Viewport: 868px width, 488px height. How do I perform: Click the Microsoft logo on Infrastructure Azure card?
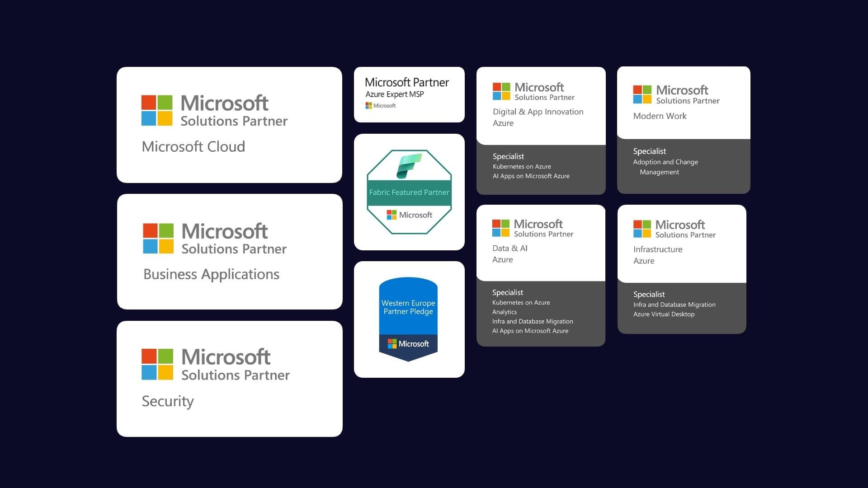point(642,228)
